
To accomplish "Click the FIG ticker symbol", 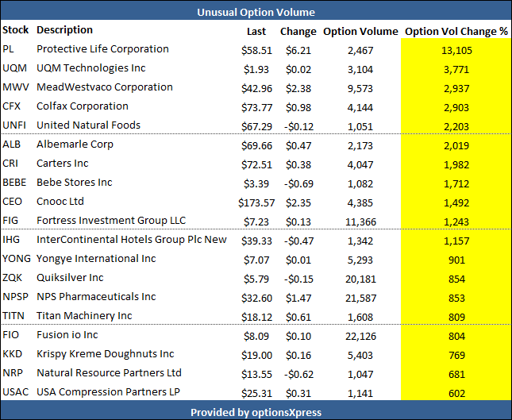I will tap(10, 221).
